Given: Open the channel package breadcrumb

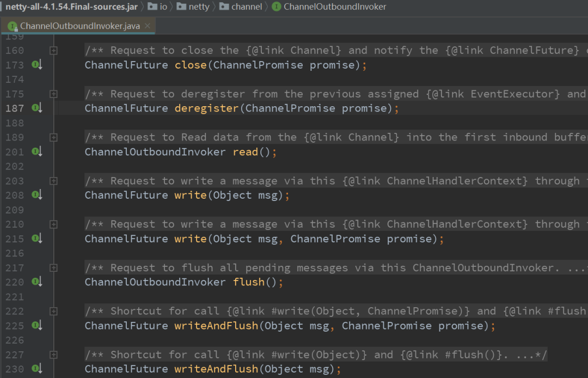Looking at the screenshot, I should pyautogui.click(x=247, y=7).
